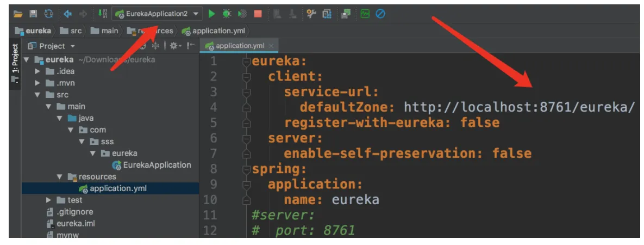The height and width of the screenshot is (245, 644).
Task: Synchronize files with the refresh icon
Action: tap(49, 14)
